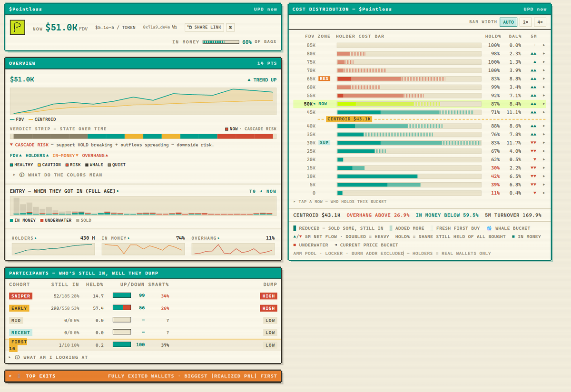
Task: Expand the 85K FDV zone row arrow
Action: 544,45
